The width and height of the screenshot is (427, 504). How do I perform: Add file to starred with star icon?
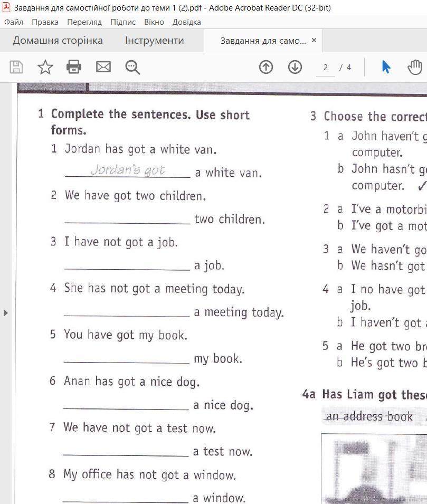point(45,67)
